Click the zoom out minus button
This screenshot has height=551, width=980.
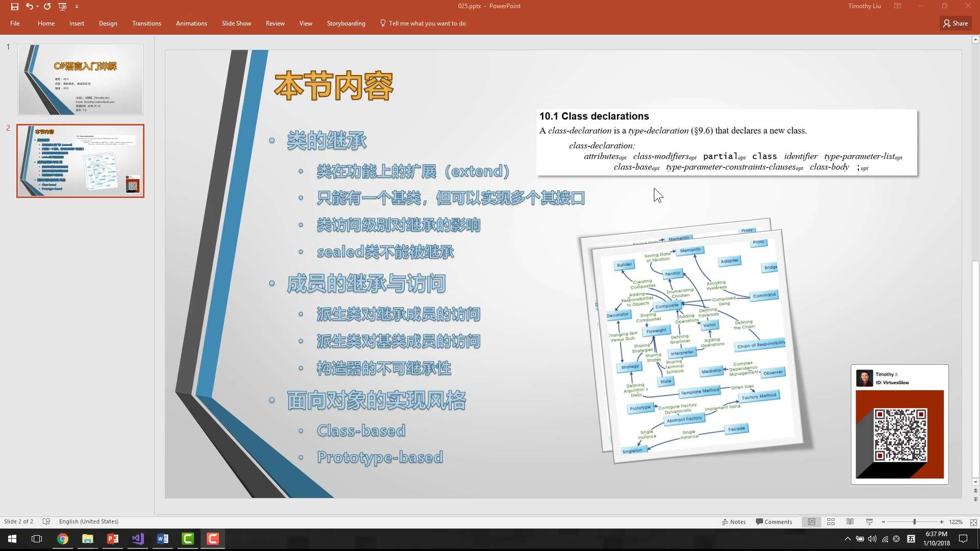(884, 522)
